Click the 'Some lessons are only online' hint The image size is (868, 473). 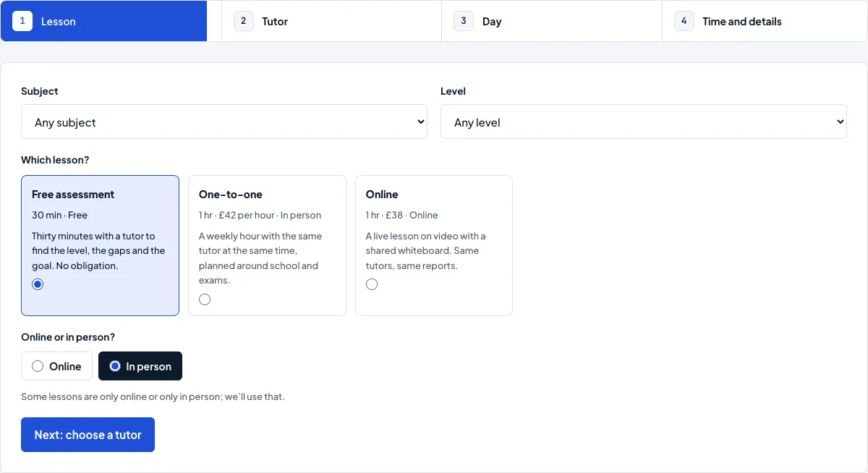coord(153,396)
